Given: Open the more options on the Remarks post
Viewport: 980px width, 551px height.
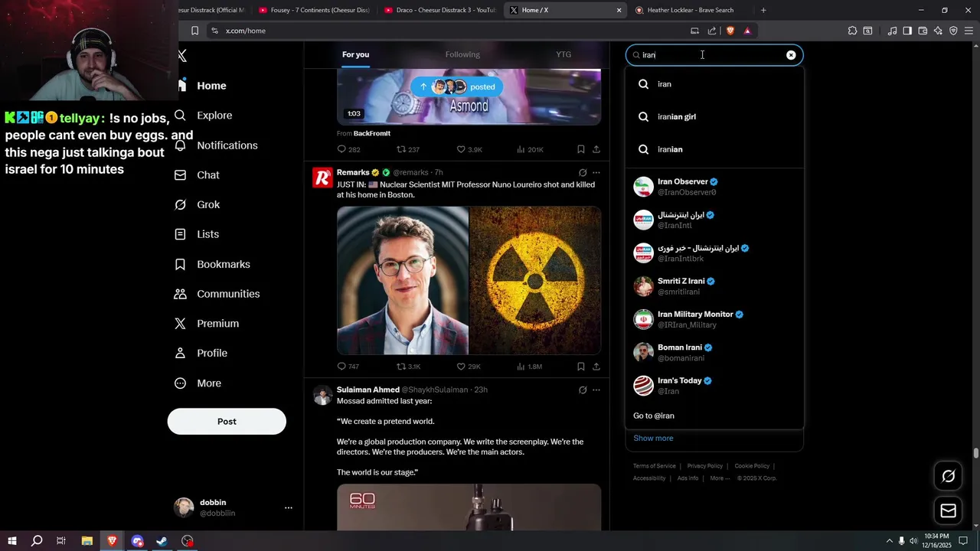Looking at the screenshot, I should pos(596,173).
